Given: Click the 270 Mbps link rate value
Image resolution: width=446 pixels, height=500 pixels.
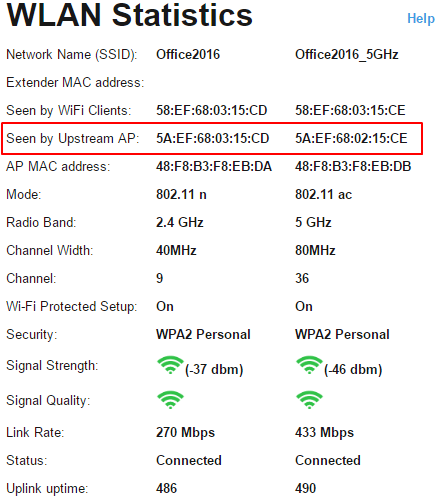Looking at the screenshot, I should (185, 432).
